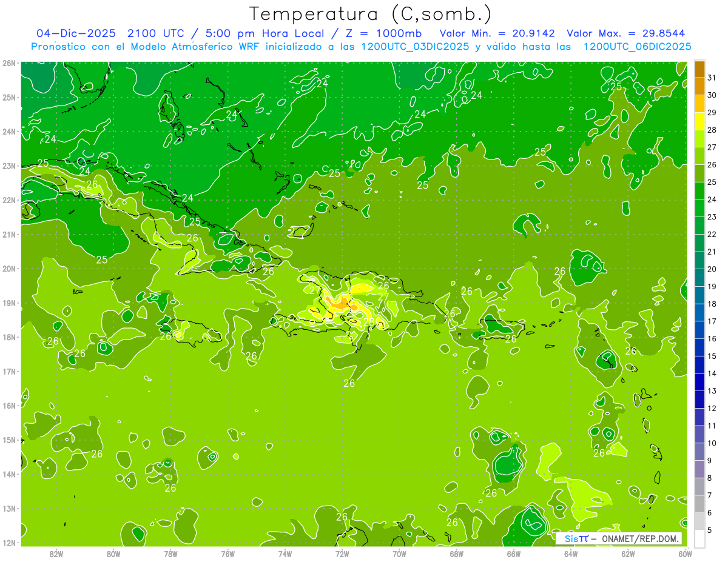
Task: Click the legend value '30'
Action: coord(712,95)
